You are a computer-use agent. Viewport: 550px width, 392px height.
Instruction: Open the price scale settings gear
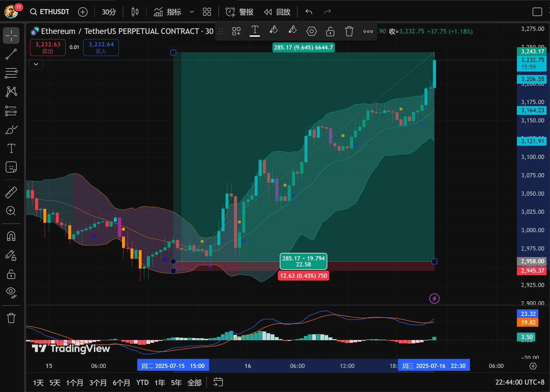(x=533, y=366)
